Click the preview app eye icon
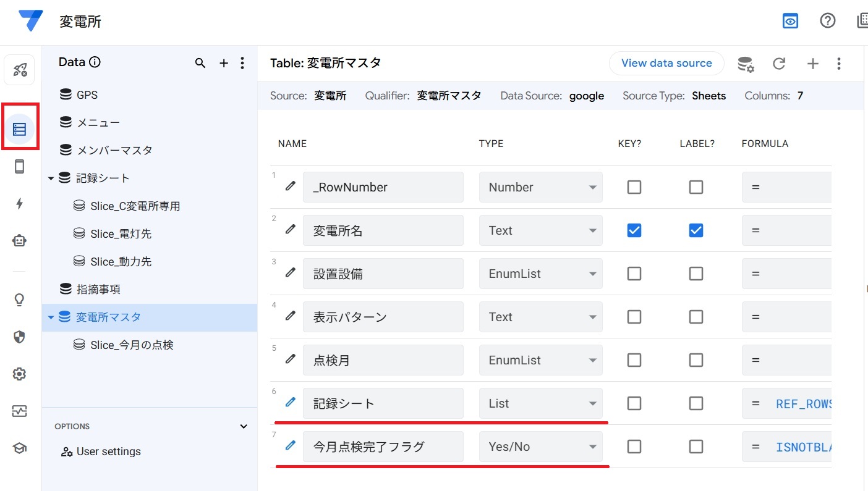 (790, 21)
